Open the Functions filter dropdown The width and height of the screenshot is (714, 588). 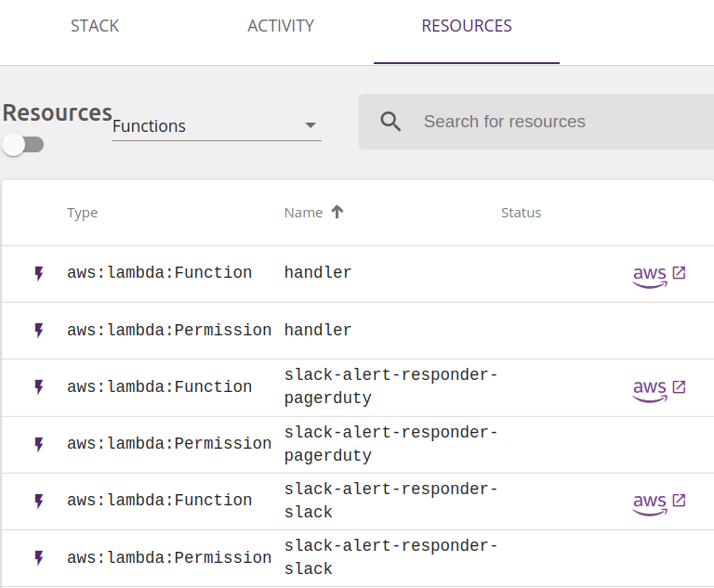pos(217,126)
